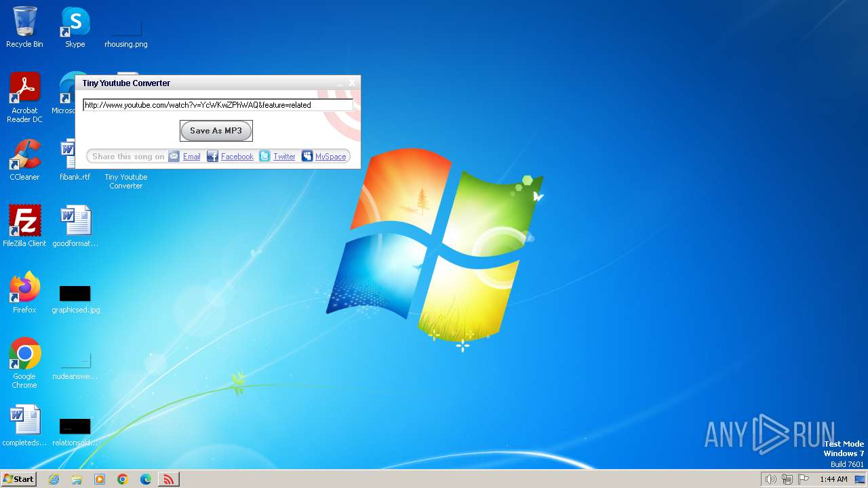The width and height of the screenshot is (868, 488).
Task: Open the MySpace share link
Action: 331,157
